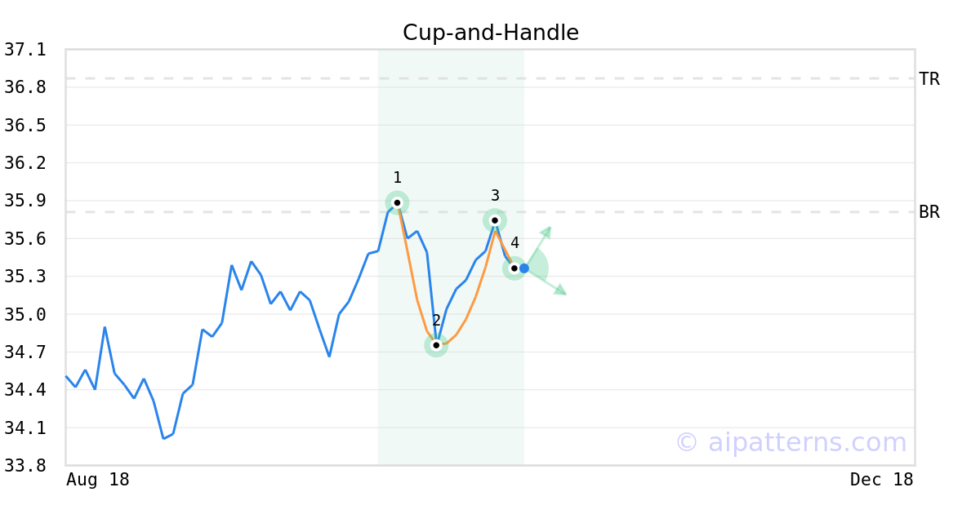Click pattern point marker 3
980x514 pixels.
click(495, 220)
